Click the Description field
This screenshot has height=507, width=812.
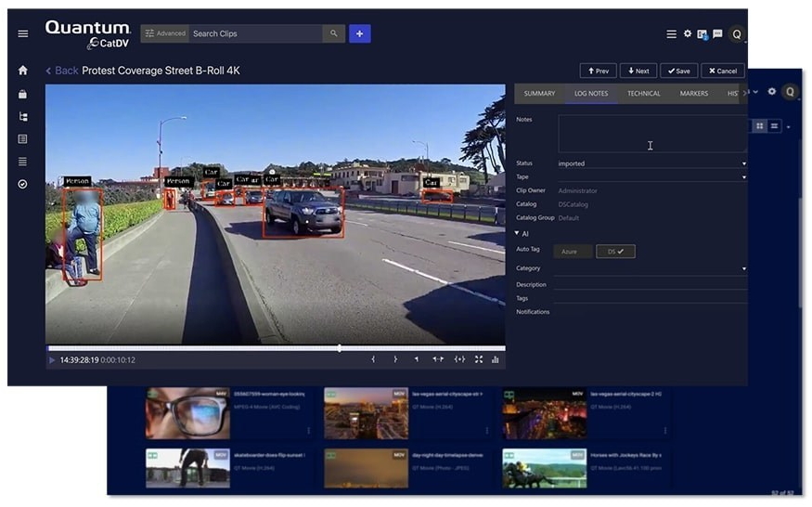pyautogui.click(x=650, y=284)
